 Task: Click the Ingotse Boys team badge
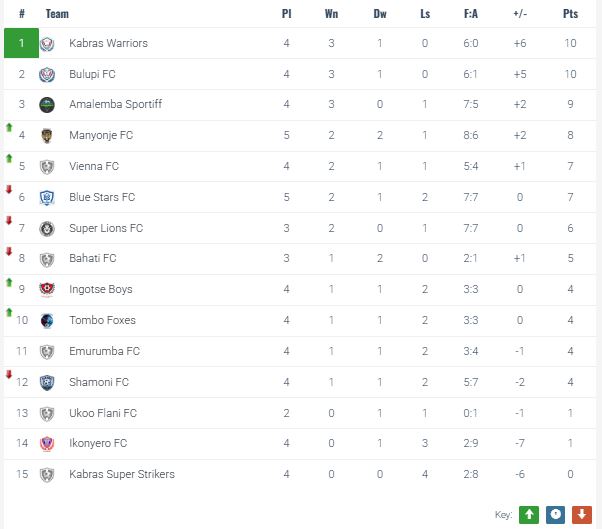(x=47, y=290)
